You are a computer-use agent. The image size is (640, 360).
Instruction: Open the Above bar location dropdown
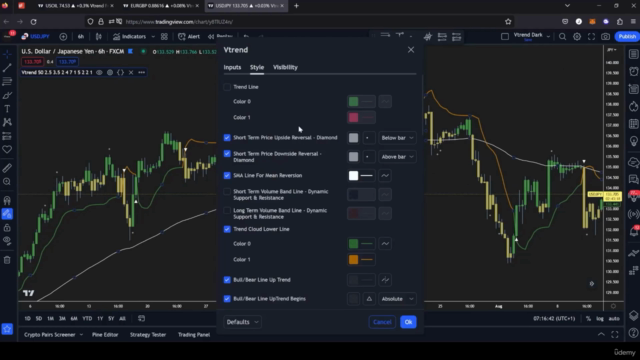[x=397, y=157]
